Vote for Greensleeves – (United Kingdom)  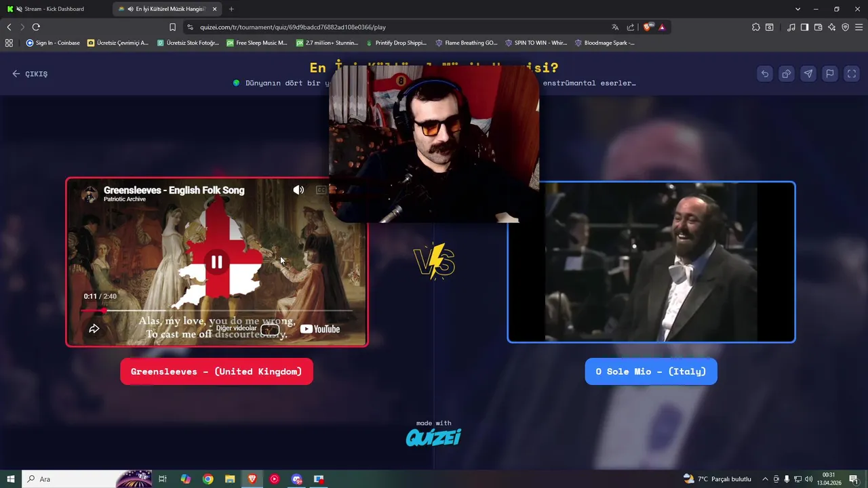pos(216,371)
